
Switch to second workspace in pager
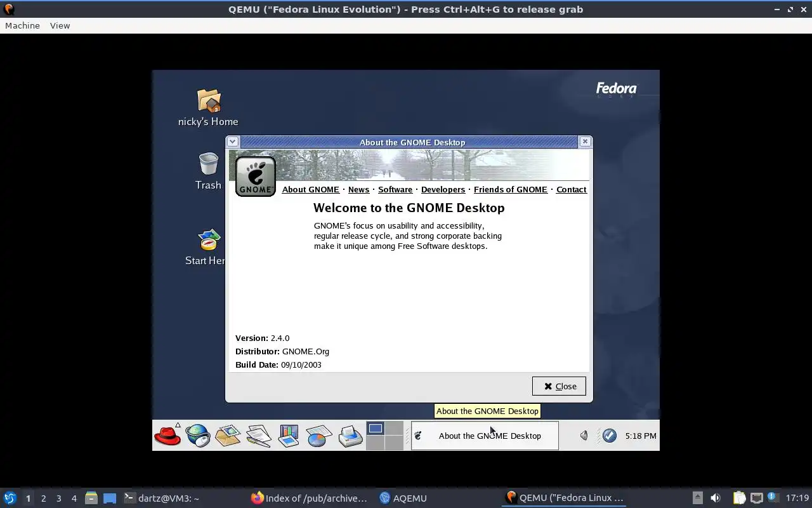tap(394, 429)
